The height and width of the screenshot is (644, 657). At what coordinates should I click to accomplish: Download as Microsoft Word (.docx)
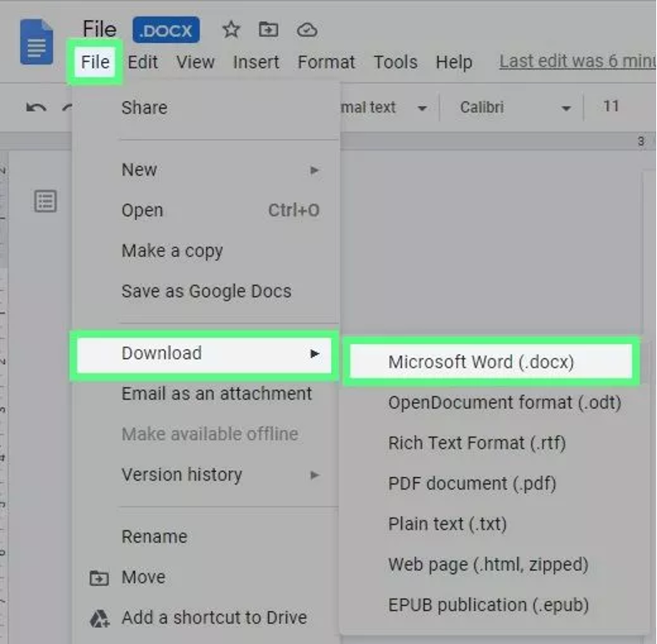(491, 362)
